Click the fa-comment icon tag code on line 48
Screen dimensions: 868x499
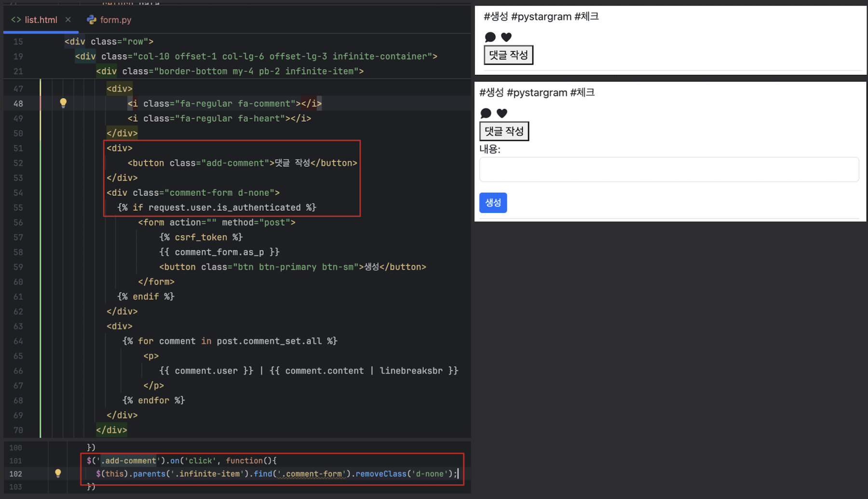[x=224, y=103]
